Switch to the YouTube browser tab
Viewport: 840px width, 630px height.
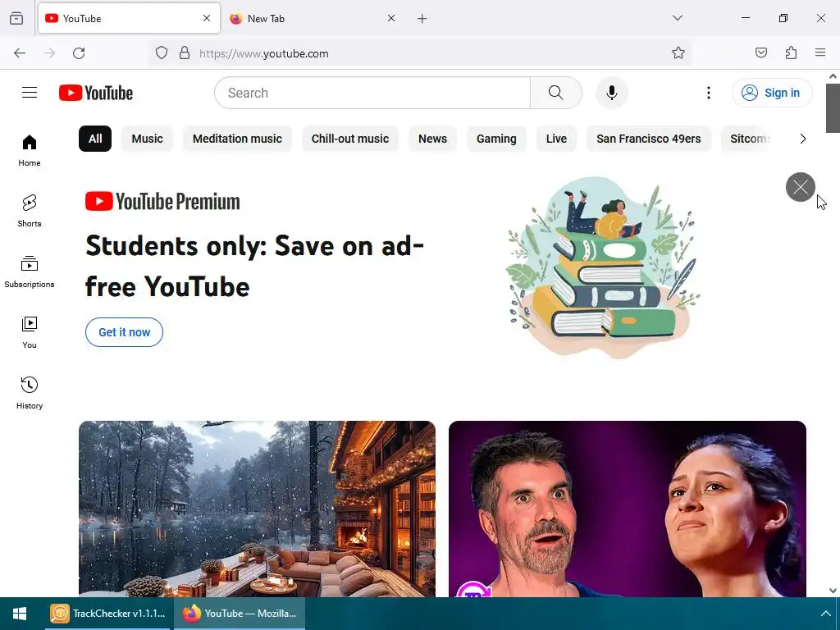click(x=129, y=18)
